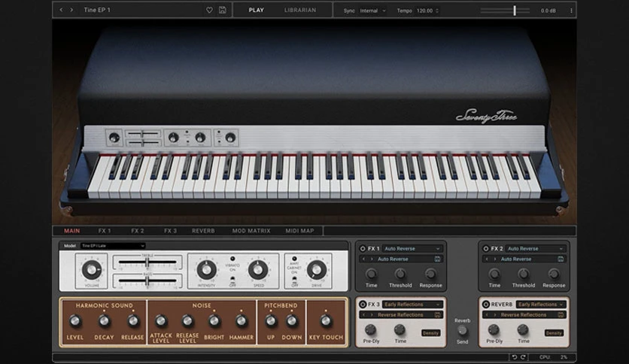
Task: Click the FX 3 Density button
Action: click(431, 332)
